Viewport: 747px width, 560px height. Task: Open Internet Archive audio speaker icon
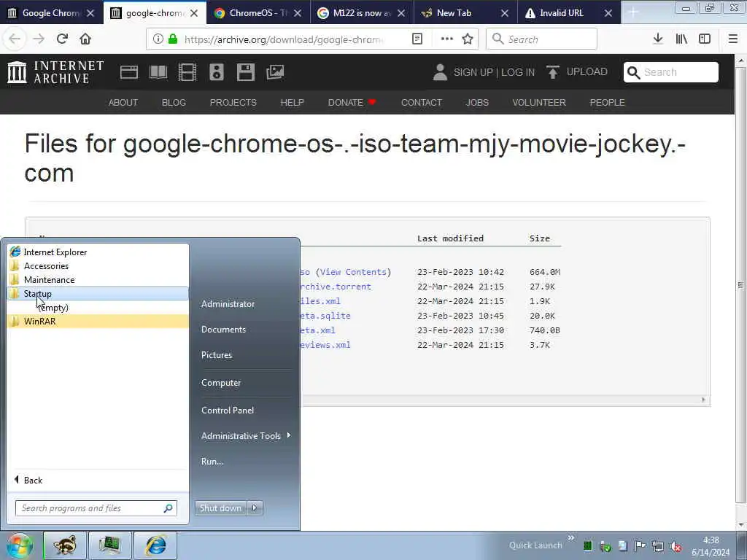click(x=216, y=72)
